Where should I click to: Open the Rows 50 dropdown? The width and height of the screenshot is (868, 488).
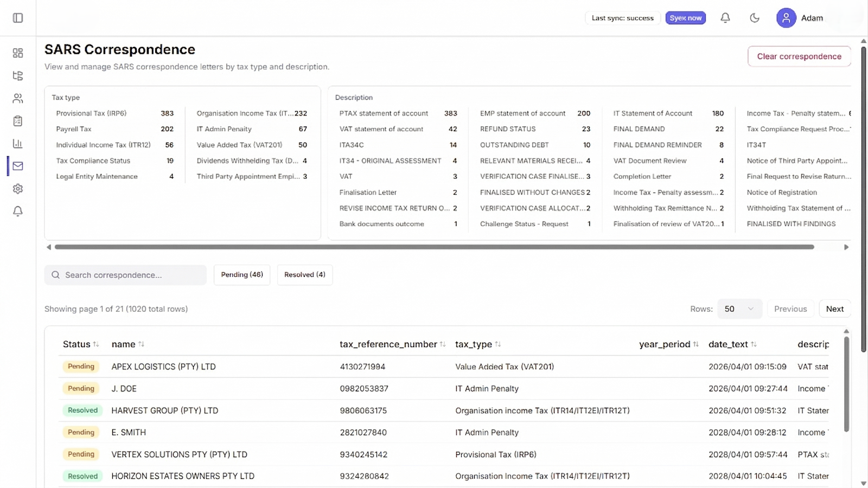(739, 309)
